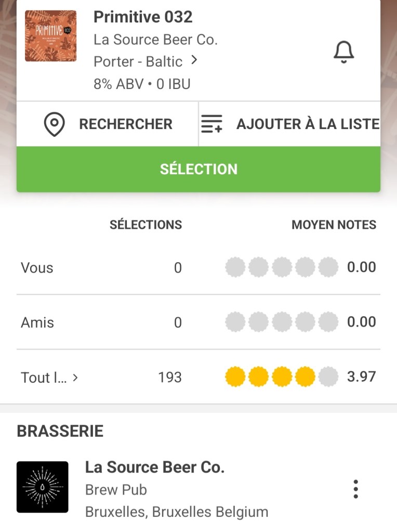
Task: Tap the notification bell icon
Action: pos(343,52)
